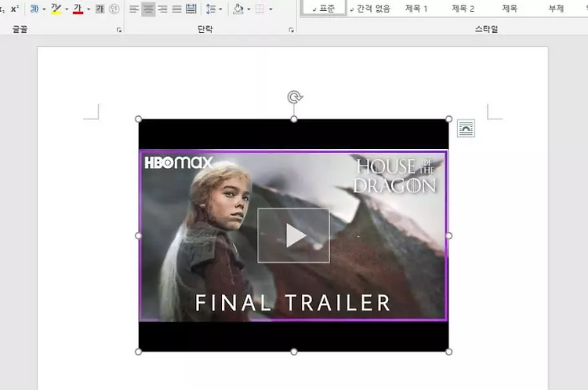Align text left
Viewport: 588px width, 390px height.
[x=134, y=9]
